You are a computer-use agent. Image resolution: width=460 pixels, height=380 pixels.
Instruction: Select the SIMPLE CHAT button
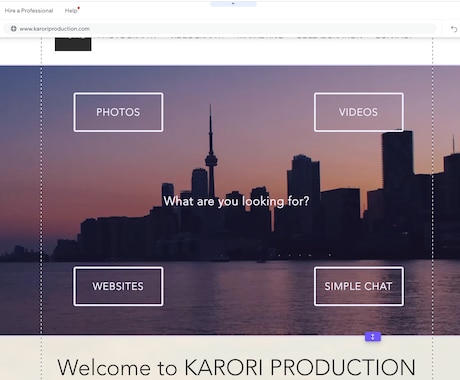[x=359, y=286]
